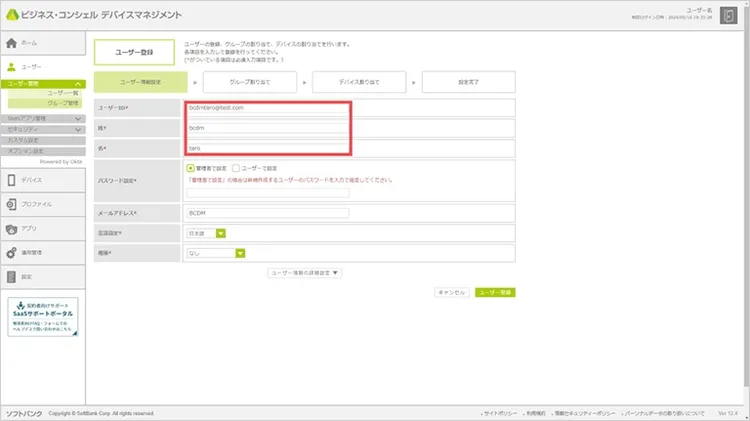Viewport: 750px width, 421px height.
Task: Click the ユーザー登録 page heading box
Action: [134, 52]
